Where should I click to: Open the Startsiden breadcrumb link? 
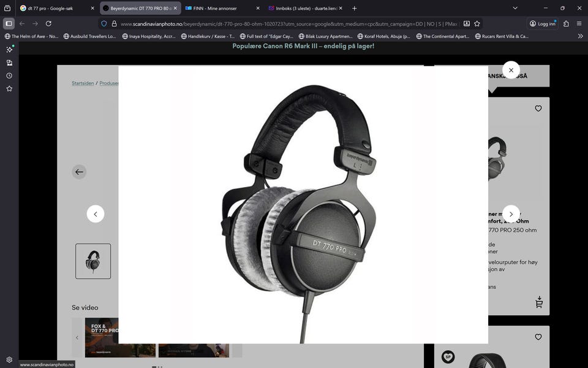[83, 83]
